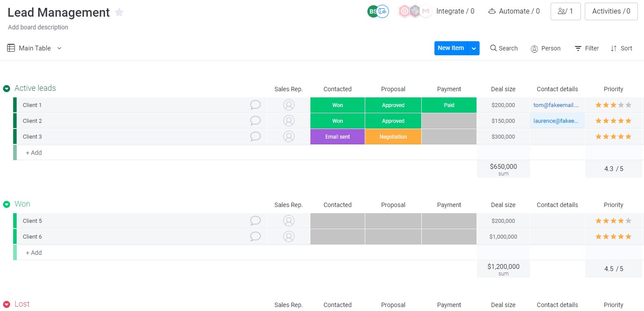Click the Person filter icon

coord(534,48)
